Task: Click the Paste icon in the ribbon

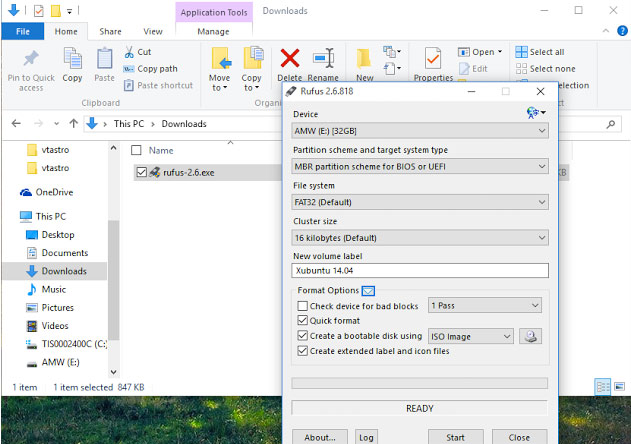Action: click(x=104, y=59)
